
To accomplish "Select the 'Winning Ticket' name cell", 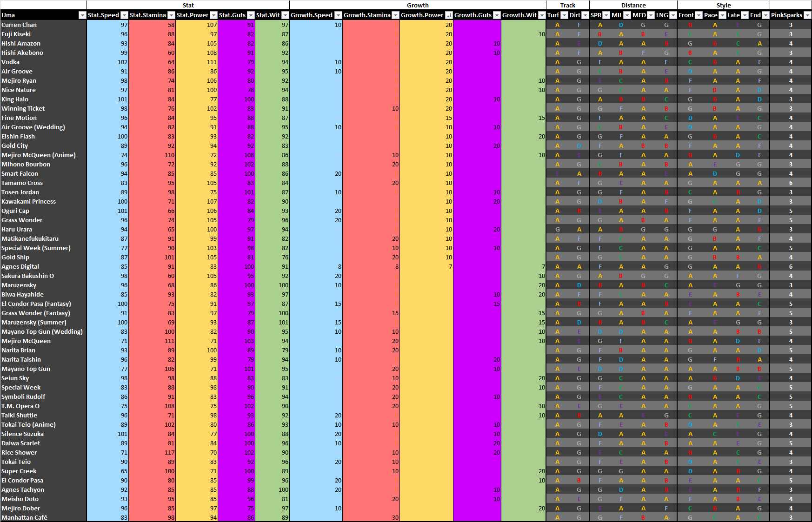I will coord(43,108).
